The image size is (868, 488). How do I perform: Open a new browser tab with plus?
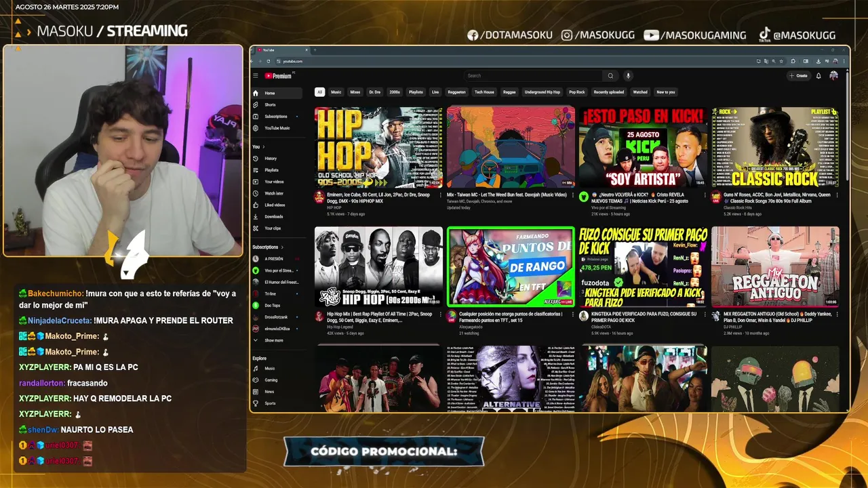click(x=314, y=50)
